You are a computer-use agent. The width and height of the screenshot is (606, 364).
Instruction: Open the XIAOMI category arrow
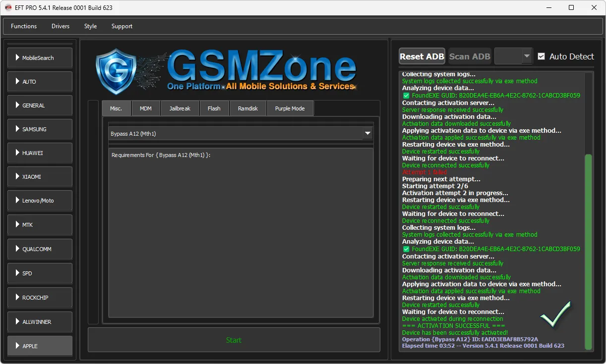pos(17,177)
